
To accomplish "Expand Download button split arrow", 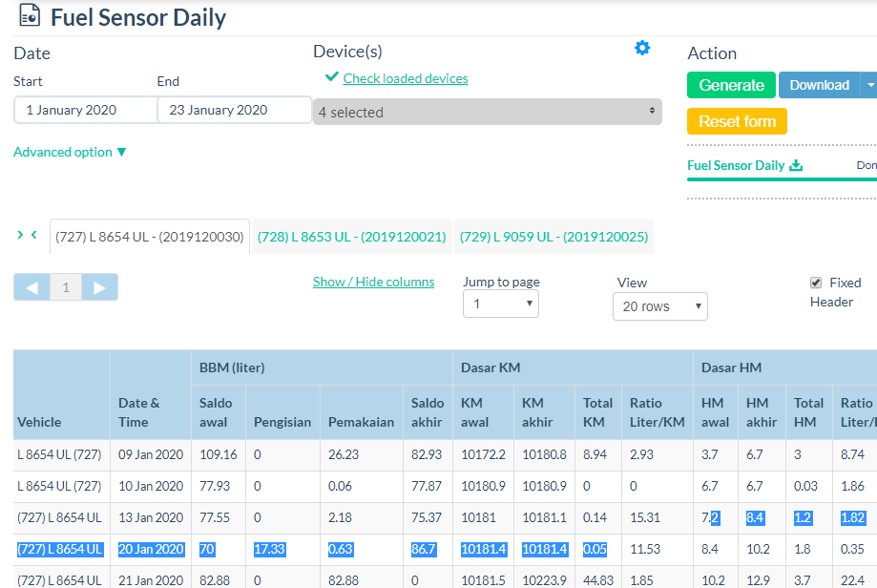I will pyautogui.click(x=868, y=85).
